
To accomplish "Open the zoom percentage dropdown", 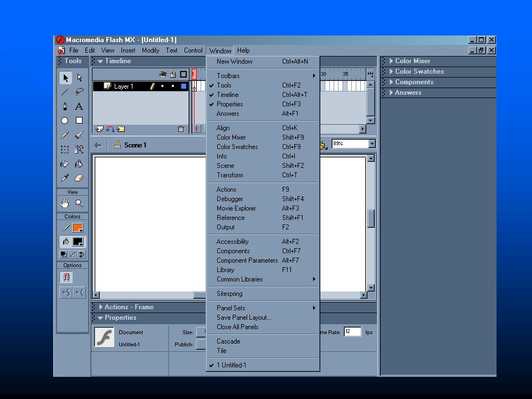I will [372, 144].
